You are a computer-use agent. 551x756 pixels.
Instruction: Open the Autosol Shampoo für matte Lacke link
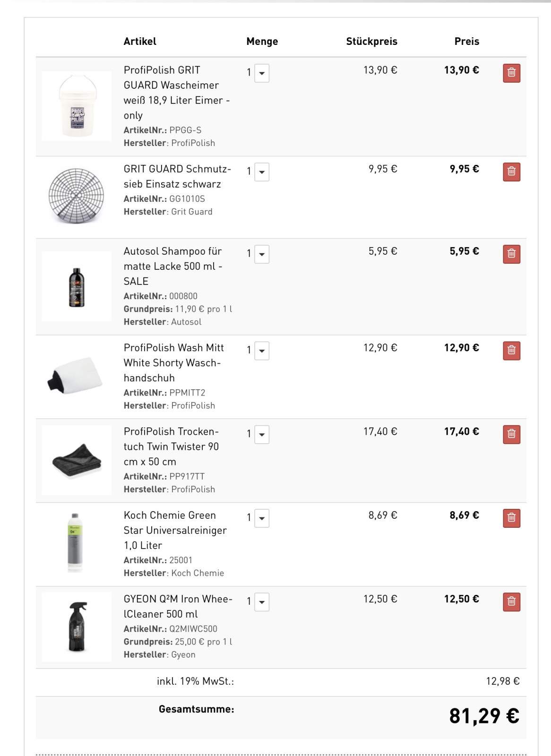(173, 266)
